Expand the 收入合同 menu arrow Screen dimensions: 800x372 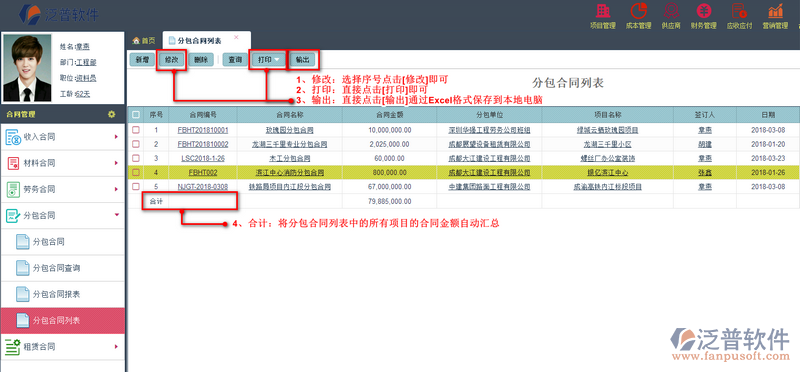[x=116, y=137]
